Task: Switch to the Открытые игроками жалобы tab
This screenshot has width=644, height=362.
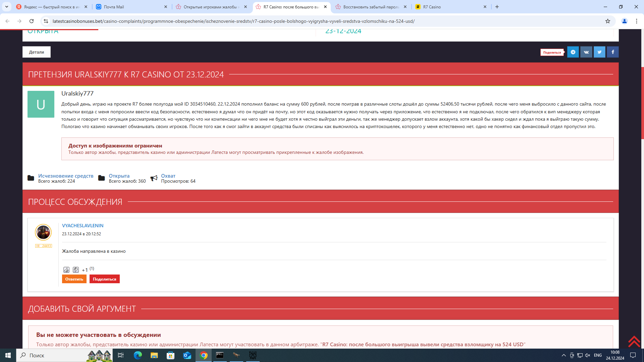Action: pyautogui.click(x=212, y=7)
